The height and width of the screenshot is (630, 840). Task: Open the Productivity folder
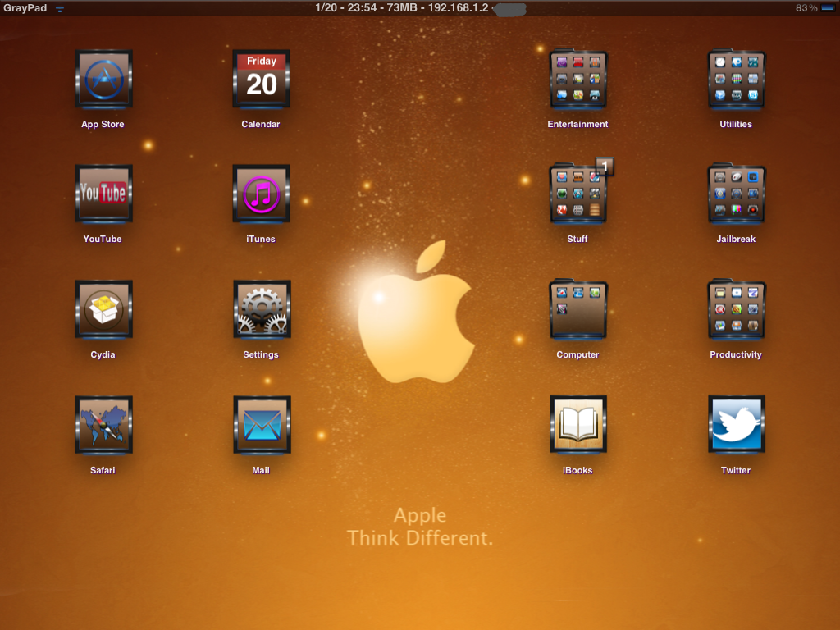(x=737, y=309)
